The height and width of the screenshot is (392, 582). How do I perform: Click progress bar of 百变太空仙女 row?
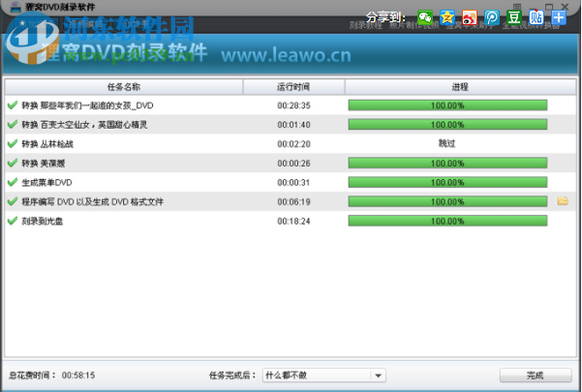pos(447,125)
